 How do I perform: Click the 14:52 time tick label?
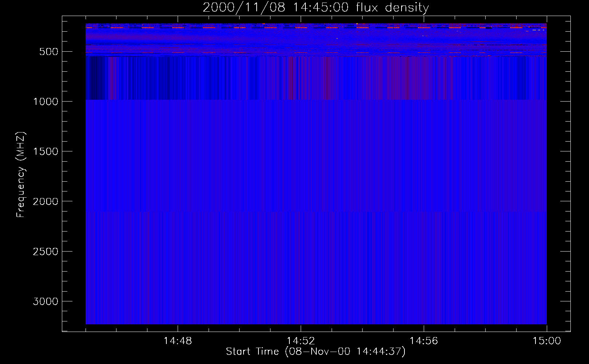click(301, 341)
